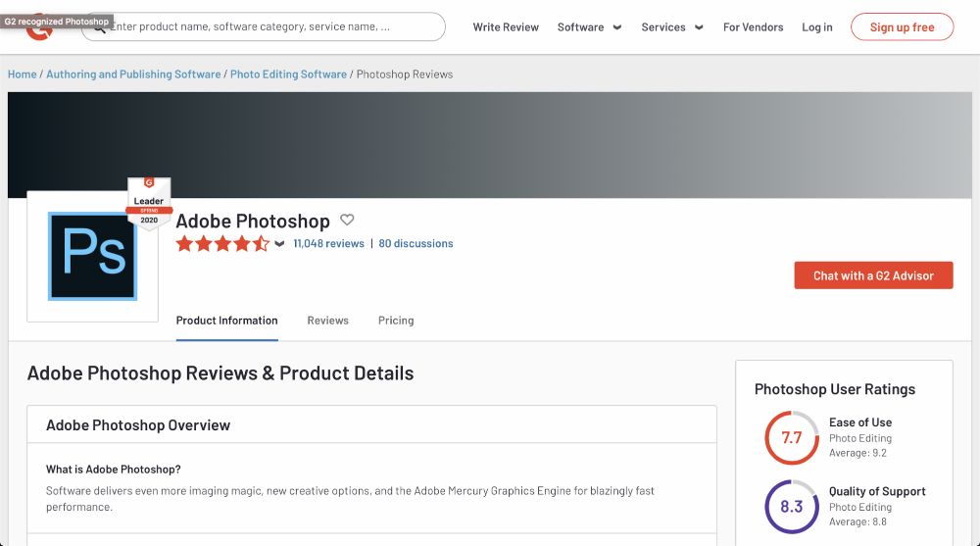Open the Software dropdown menu

pyautogui.click(x=589, y=26)
